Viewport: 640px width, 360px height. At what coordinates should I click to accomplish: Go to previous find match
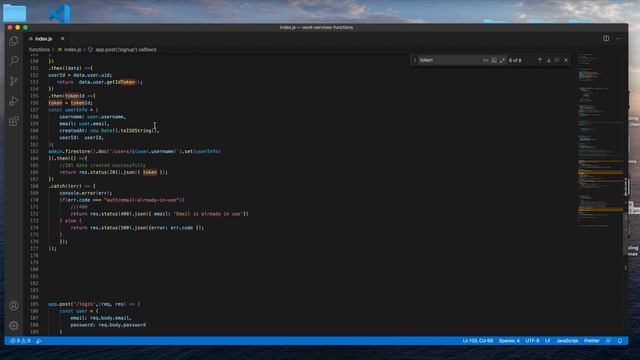pos(540,60)
